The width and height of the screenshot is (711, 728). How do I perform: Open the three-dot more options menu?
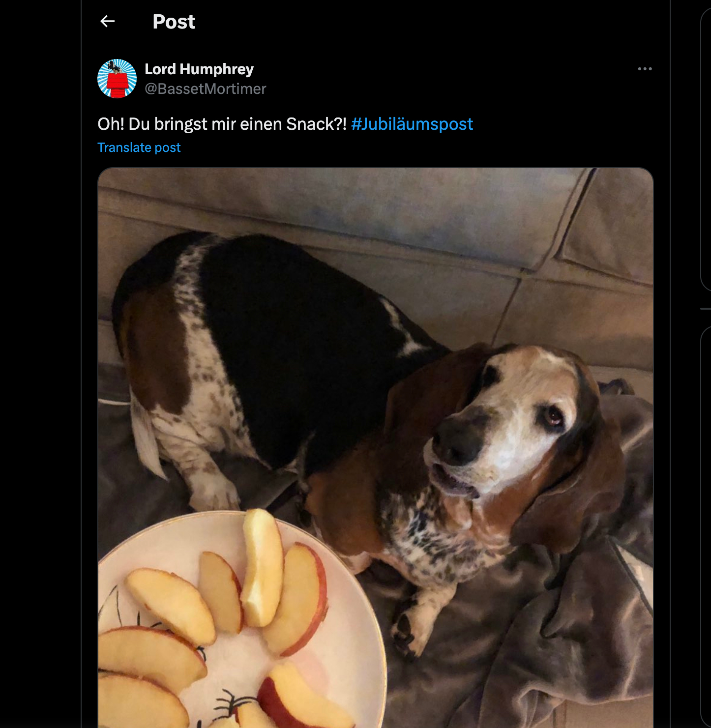[645, 69]
